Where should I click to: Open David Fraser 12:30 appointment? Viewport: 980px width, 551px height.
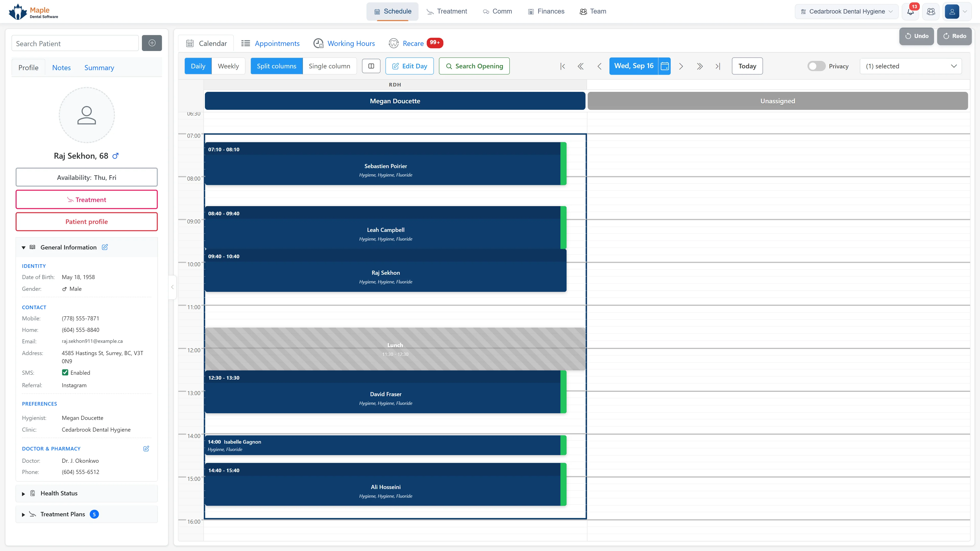click(x=385, y=392)
